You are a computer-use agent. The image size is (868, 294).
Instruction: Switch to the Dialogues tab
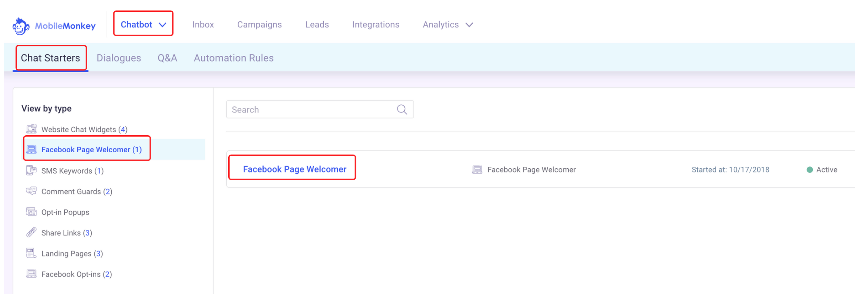click(119, 58)
